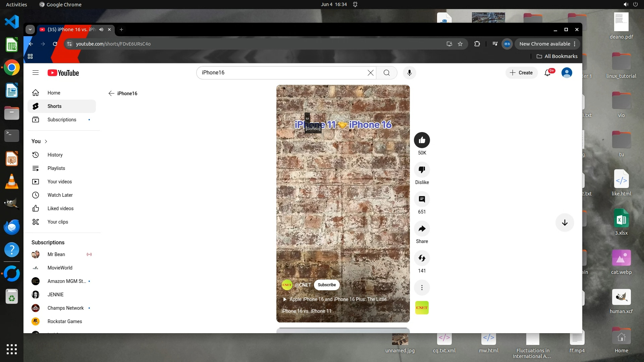Click the Share arrow icon

point(422,229)
